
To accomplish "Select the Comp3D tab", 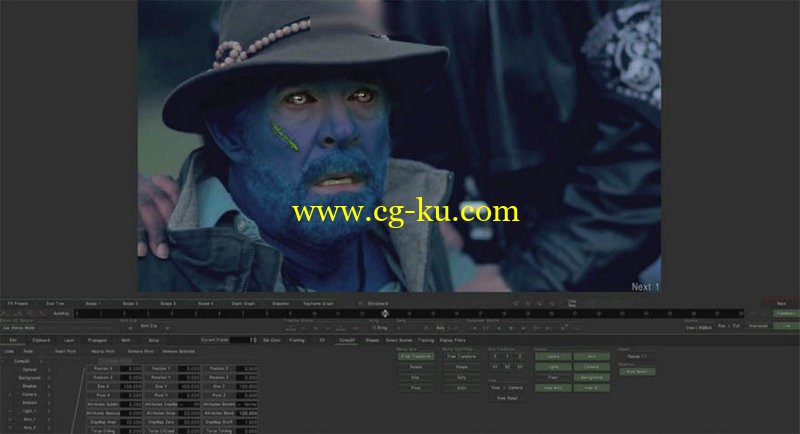I will click(x=347, y=340).
